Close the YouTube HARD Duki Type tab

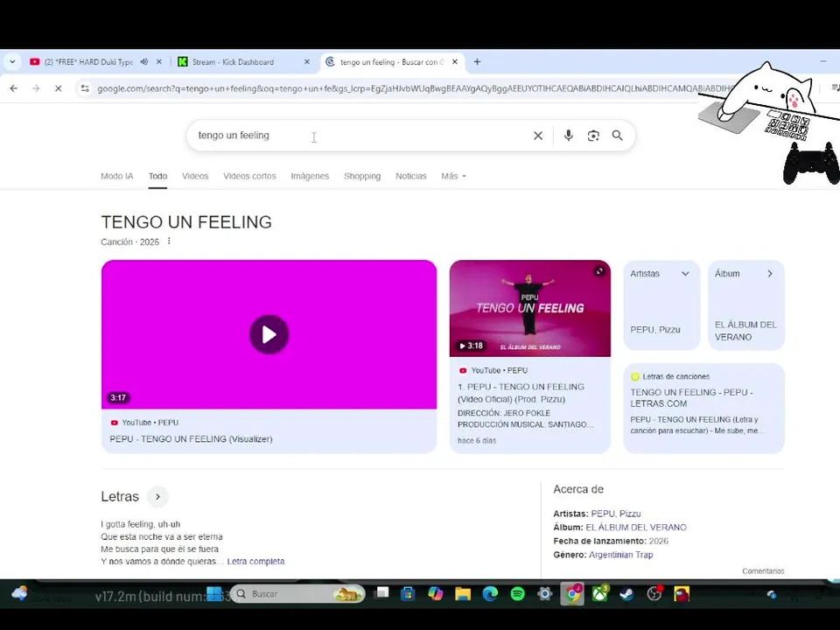[x=159, y=62]
